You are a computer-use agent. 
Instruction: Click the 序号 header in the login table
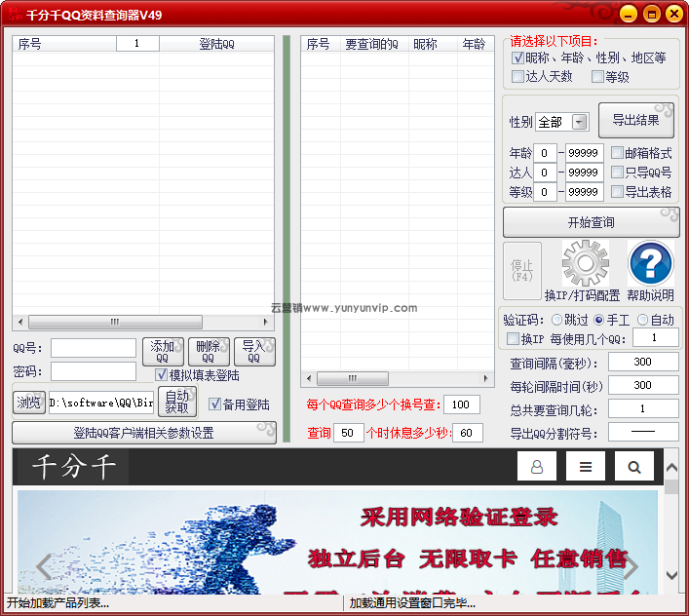(64, 44)
